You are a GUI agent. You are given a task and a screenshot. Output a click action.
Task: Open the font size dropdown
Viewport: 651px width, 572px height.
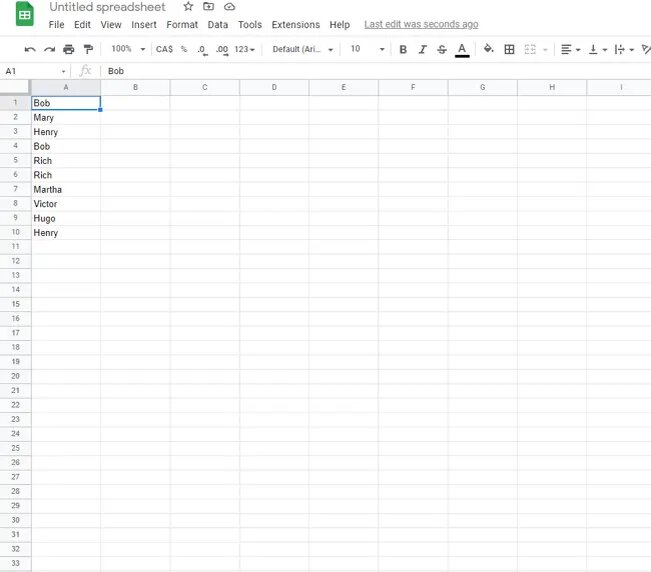pos(367,49)
